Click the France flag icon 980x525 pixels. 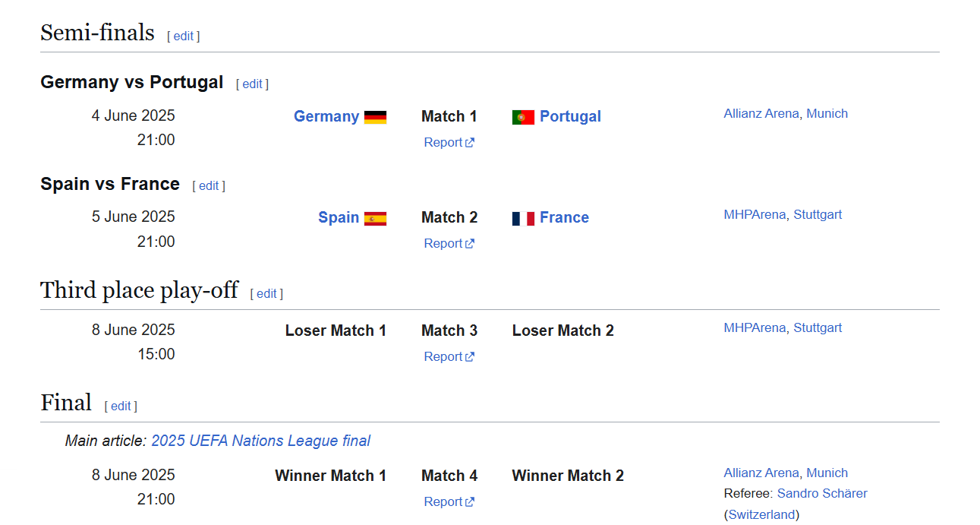tap(523, 219)
